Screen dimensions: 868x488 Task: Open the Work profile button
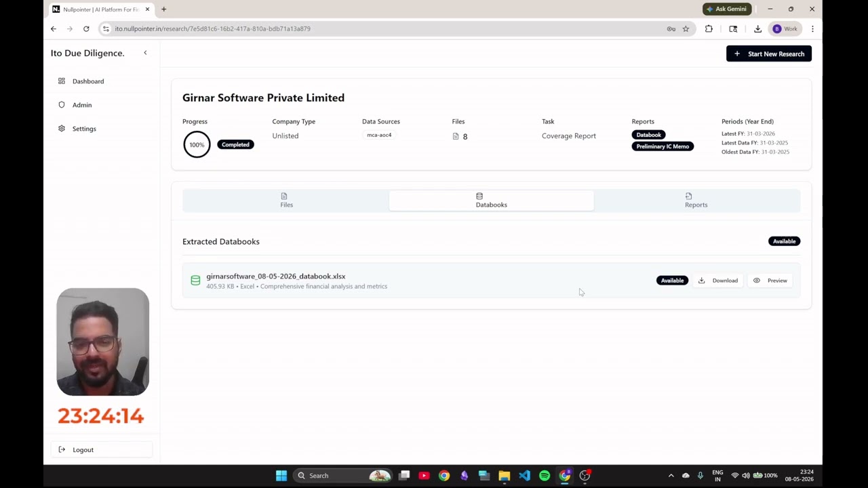tap(785, 28)
